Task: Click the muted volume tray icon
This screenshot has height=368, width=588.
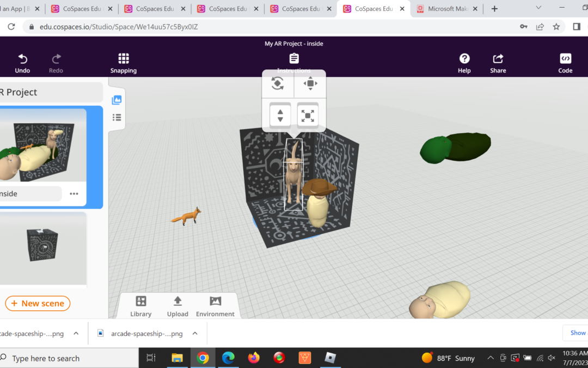Action: [552, 358]
